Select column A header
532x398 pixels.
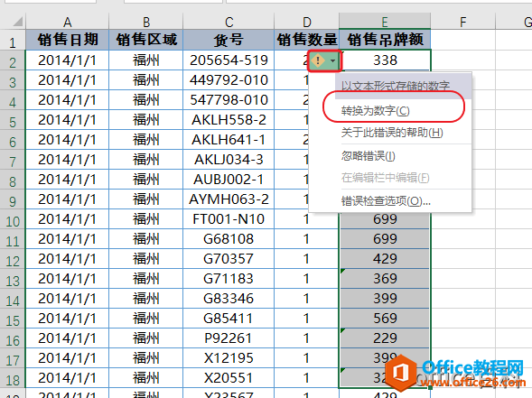pos(67,22)
